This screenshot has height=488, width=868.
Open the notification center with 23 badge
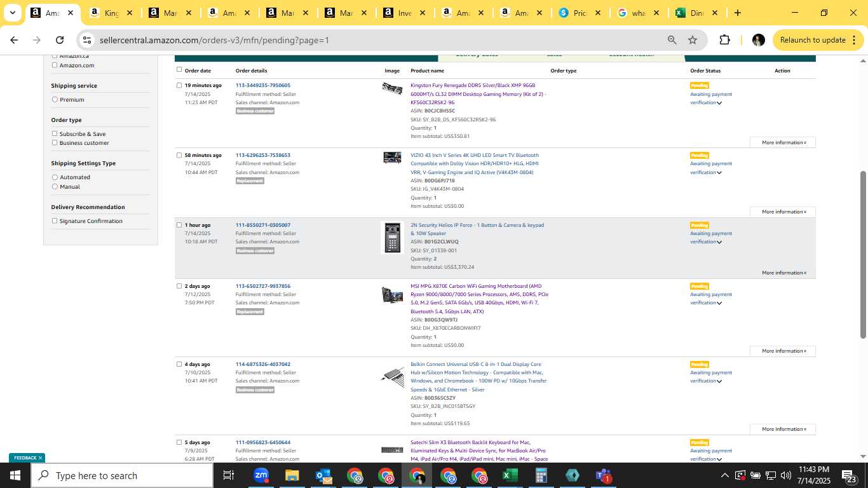(848, 475)
